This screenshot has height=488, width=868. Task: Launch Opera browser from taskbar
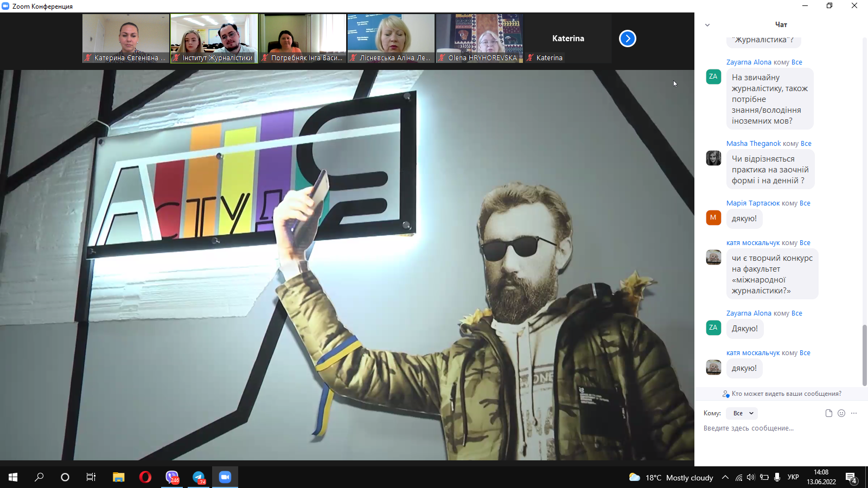(x=145, y=477)
